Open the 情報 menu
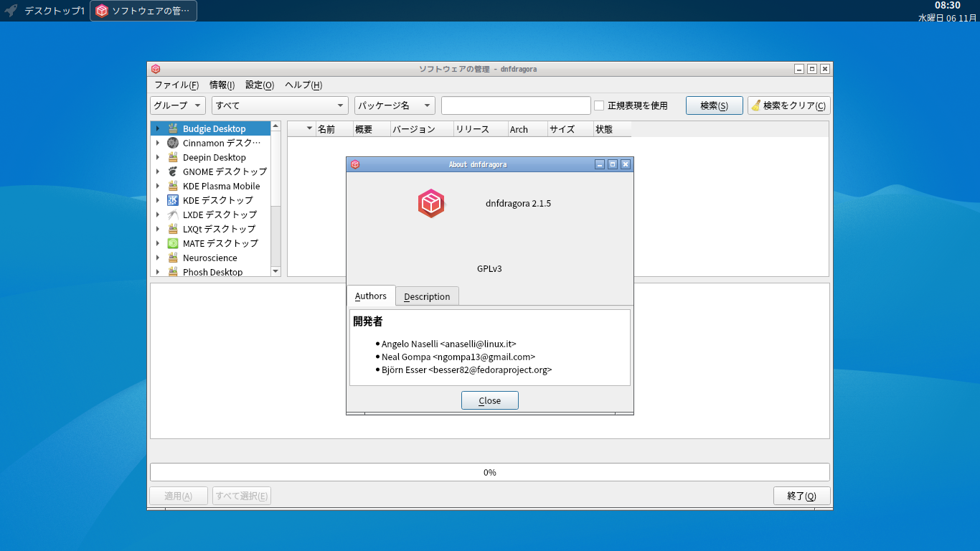The image size is (980, 551). pos(222,85)
